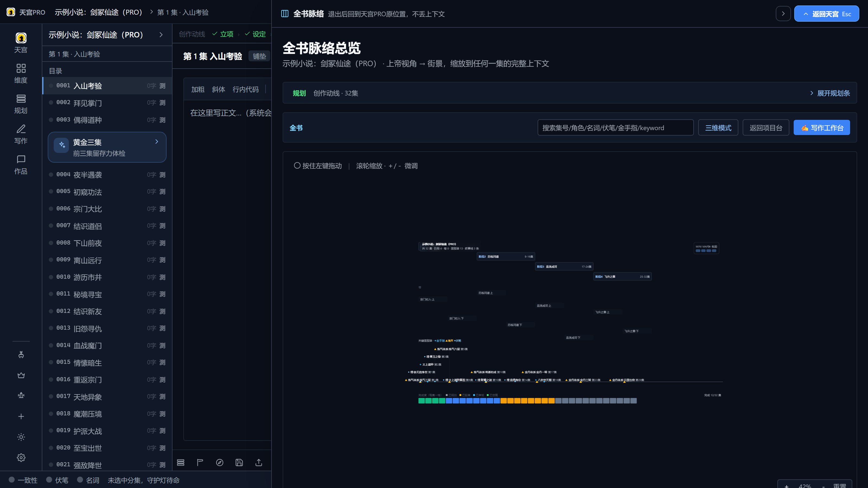Click the compass icon in editor footer
This screenshot has width=868, height=488.
click(220, 463)
